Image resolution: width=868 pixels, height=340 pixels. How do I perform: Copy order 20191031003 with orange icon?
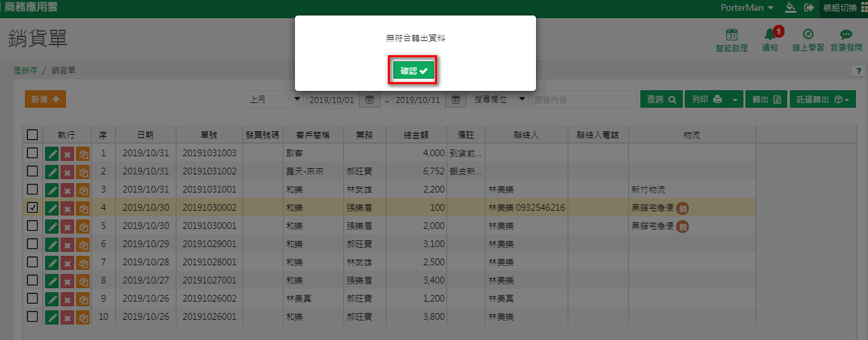pos(83,154)
